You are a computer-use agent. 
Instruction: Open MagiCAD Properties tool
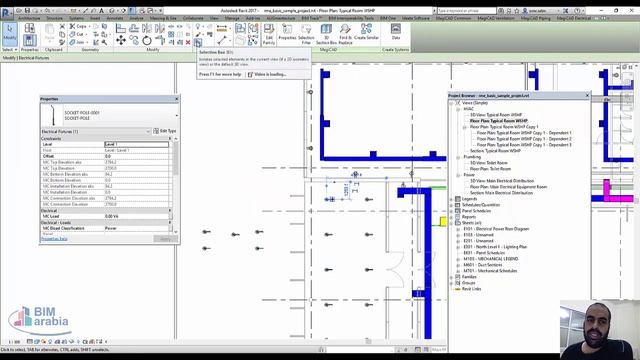click(287, 32)
